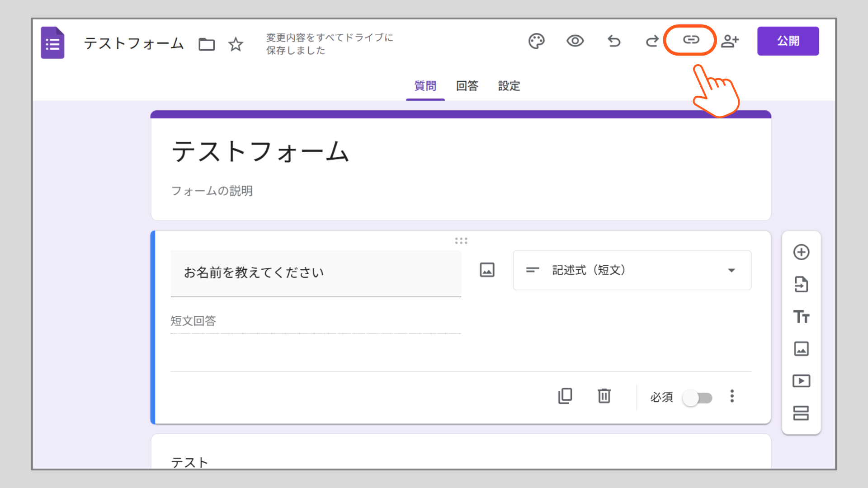Open the question's three-dot options menu
The width and height of the screenshot is (868, 488).
pos(732,397)
